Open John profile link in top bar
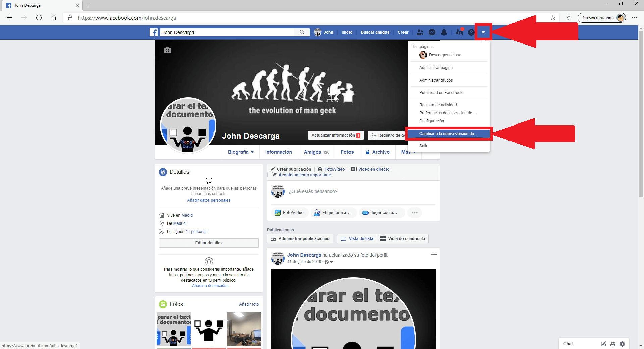 (324, 32)
